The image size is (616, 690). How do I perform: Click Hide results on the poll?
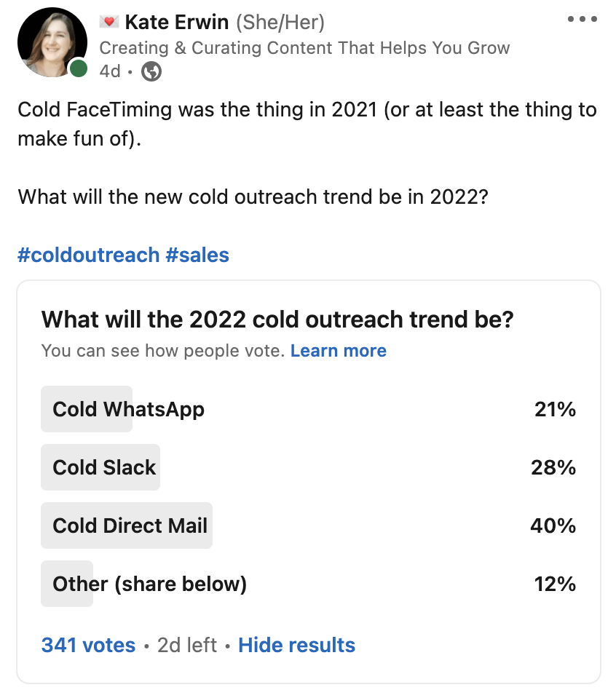tap(296, 645)
